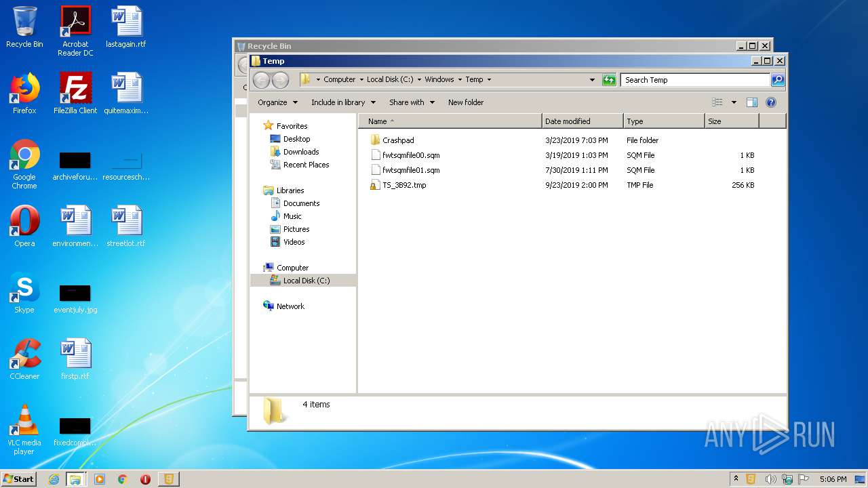Select fwtsqmfile01.sqm file
868x488 pixels.
[x=411, y=170]
